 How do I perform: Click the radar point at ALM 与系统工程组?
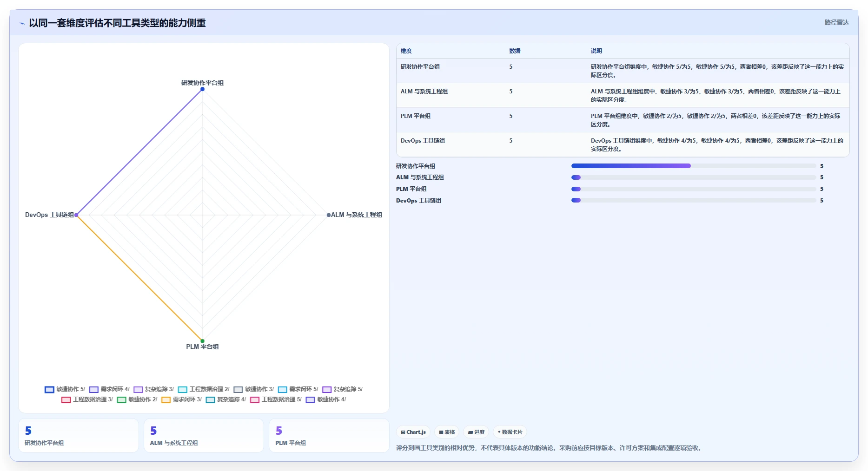pos(328,215)
